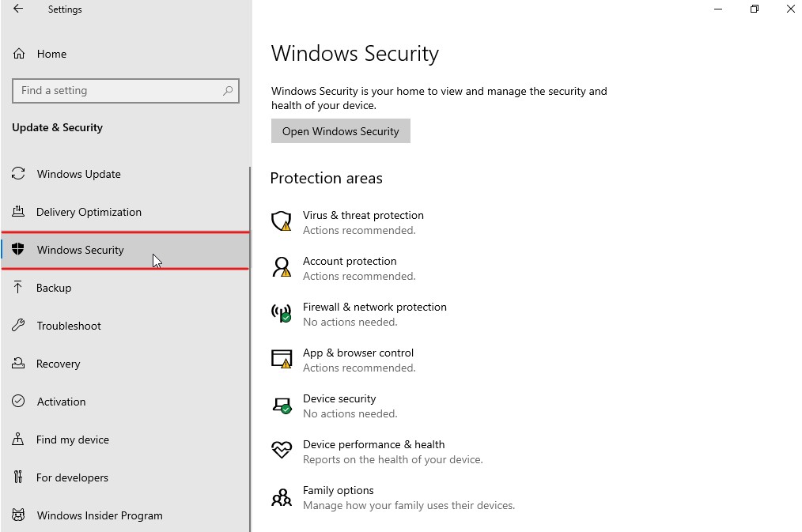Viewport: 802px width, 532px height.
Task: Click "Manage how your family uses their devices."
Action: click(409, 505)
